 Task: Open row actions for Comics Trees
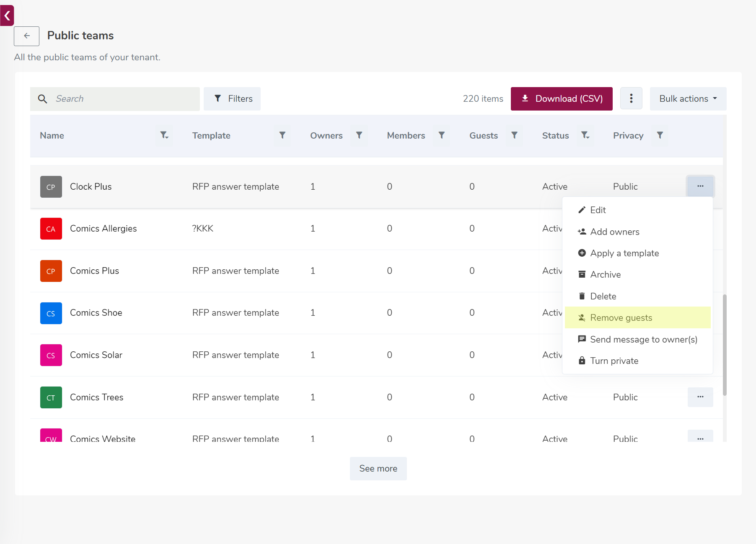pyautogui.click(x=700, y=397)
